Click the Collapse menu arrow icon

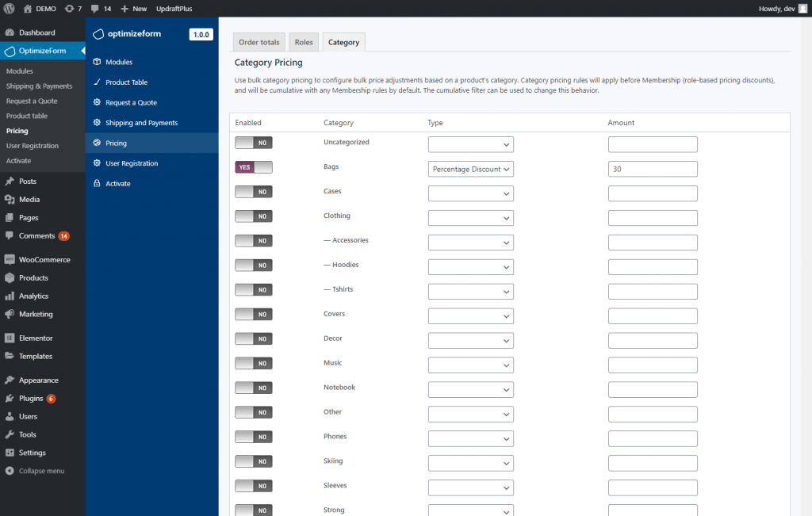point(10,471)
